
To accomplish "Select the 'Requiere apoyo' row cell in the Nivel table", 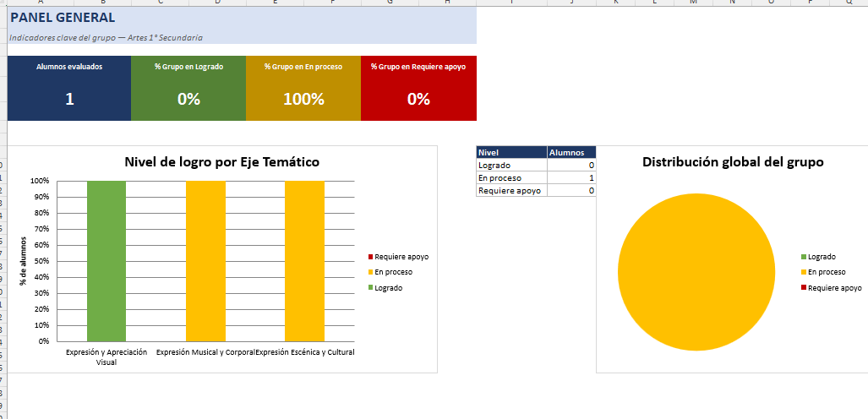I will click(x=511, y=190).
